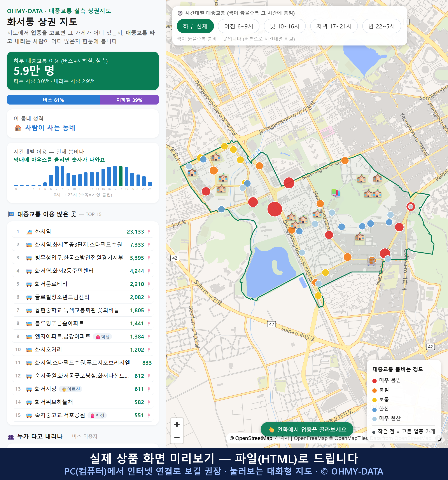Click the 대중교통 이용 많은 곳 heading
This screenshot has height=480, width=448.
pos(47,214)
